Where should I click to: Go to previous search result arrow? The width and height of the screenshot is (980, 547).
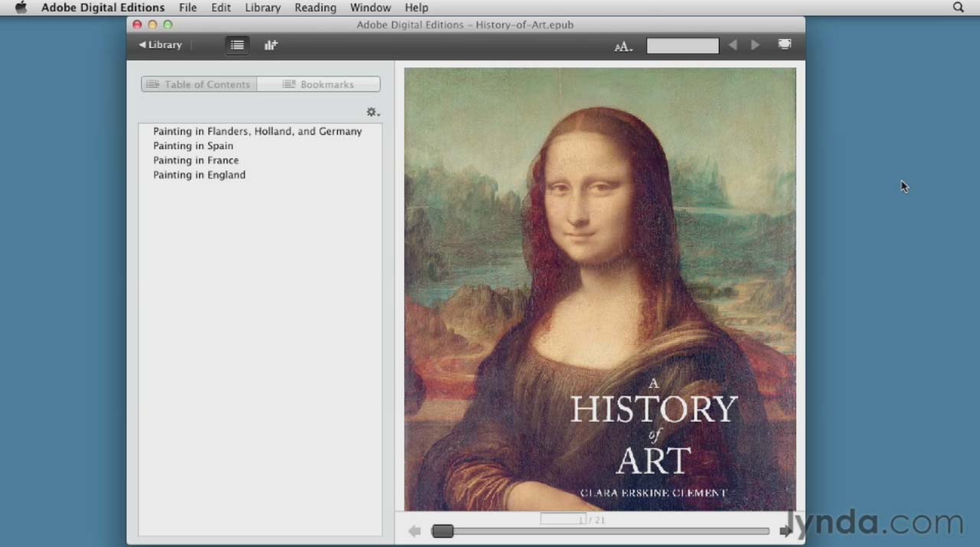(733, 45)
